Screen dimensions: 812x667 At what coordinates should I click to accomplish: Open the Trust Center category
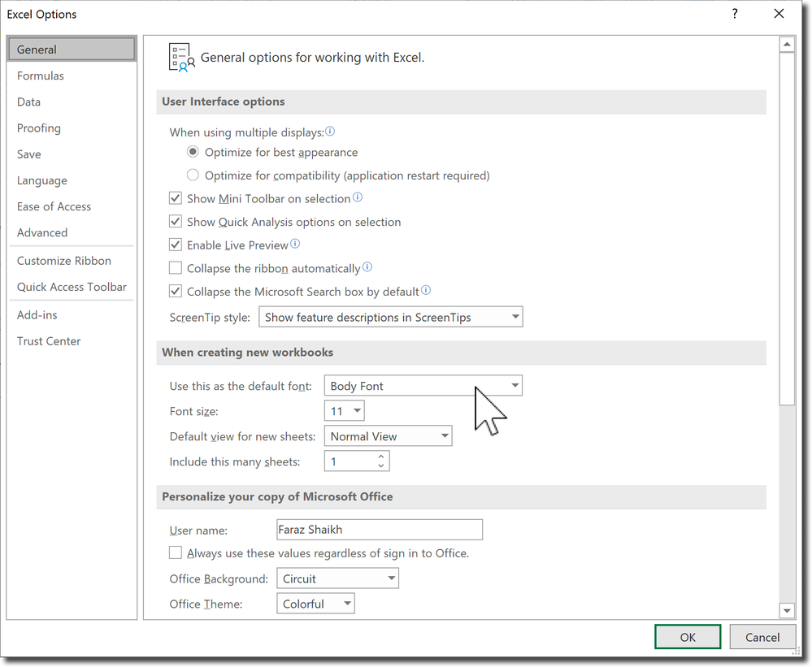pyautogui.click(x=72, y=341)
